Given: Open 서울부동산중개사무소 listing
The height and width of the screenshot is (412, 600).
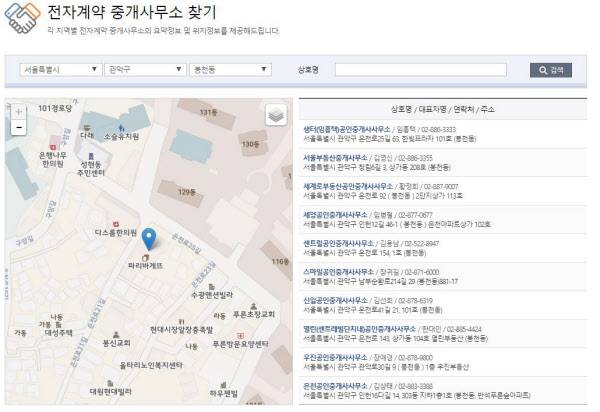Looking at the screenshot, I should [x=335, y=158].
